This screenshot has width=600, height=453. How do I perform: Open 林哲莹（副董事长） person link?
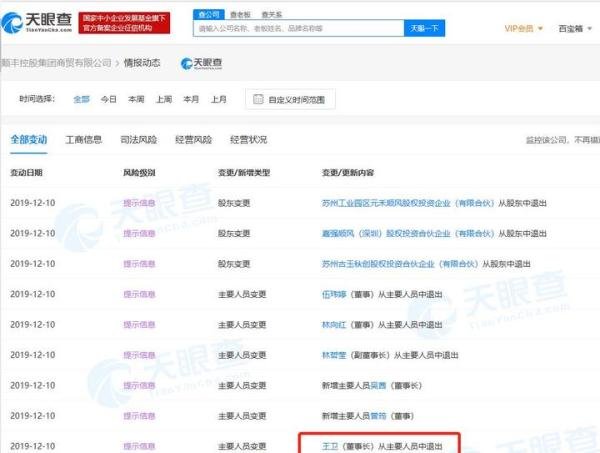(x=334, y=355)
